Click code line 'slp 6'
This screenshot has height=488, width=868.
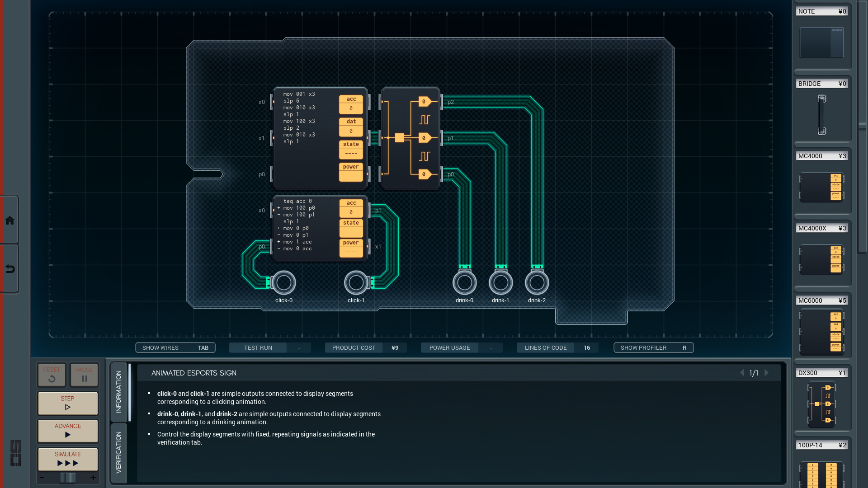[291, 101]
